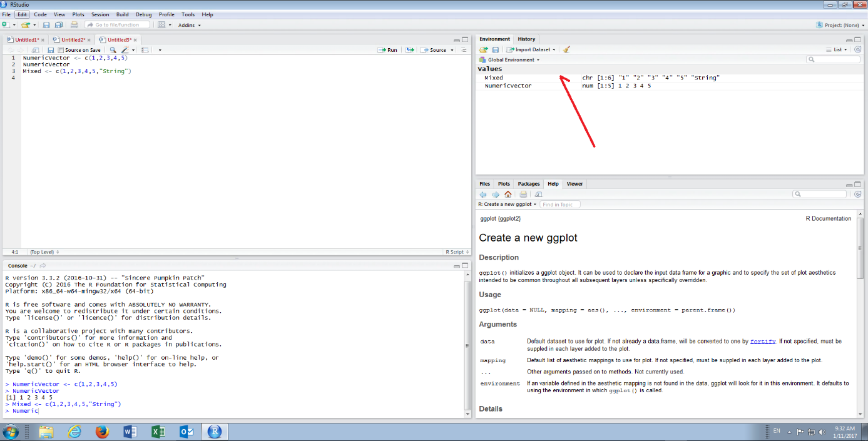Screen dimensions: 868x441
Task: Open Source button dropdown arrow
Action: tap(451, 50)
